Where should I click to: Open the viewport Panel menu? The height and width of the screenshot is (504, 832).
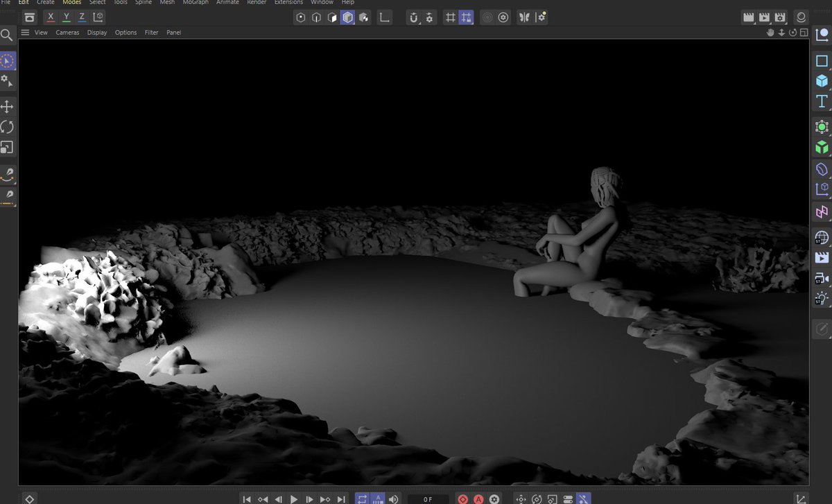(173, 33)
